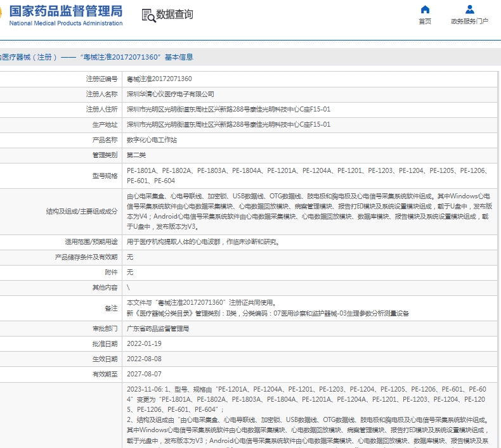Select the 结构及组成/主要组成成分 label cell
The height and width of the screenshot is (448, 501).
[x=61, y=212]
